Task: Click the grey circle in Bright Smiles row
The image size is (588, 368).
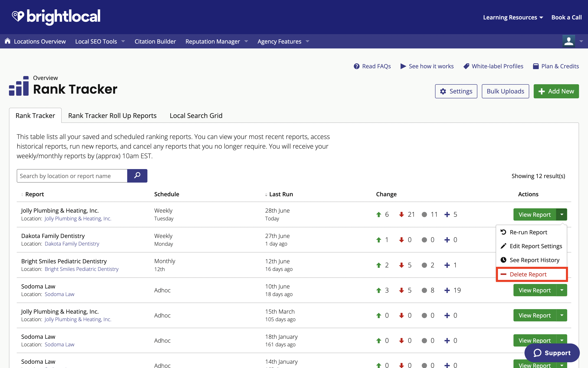Action: coord(424,265)
